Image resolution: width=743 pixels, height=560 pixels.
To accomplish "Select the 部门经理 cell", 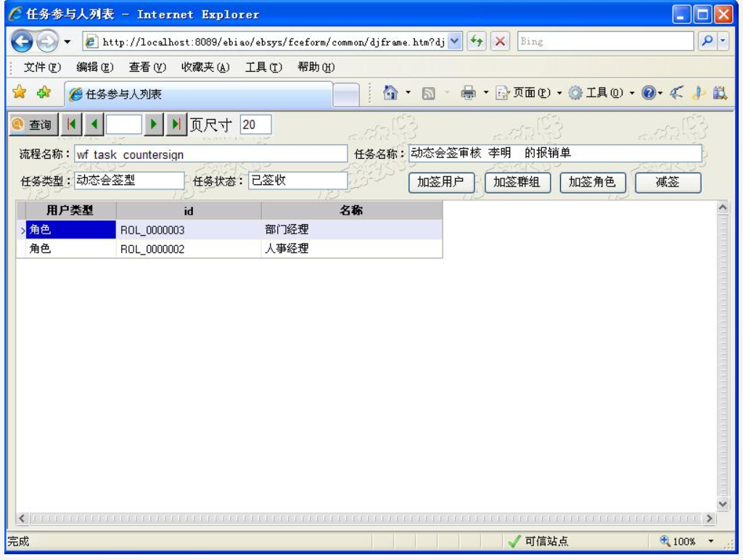I will click(x=352, y=230).
